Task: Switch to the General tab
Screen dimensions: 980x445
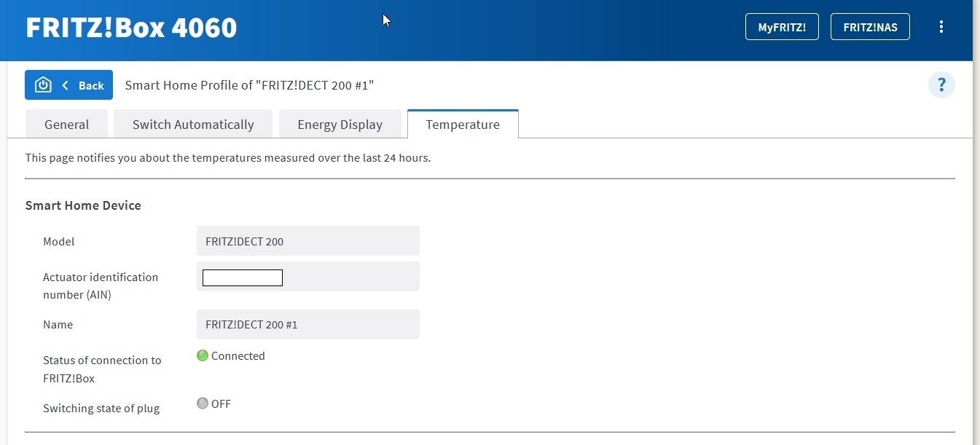Action: [x=66, y=125]
